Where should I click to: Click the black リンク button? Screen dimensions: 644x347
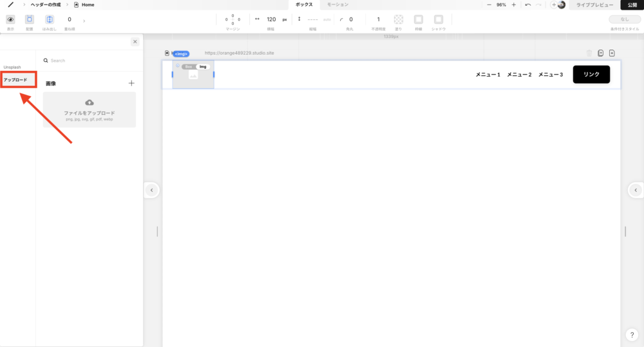(591, 74)
